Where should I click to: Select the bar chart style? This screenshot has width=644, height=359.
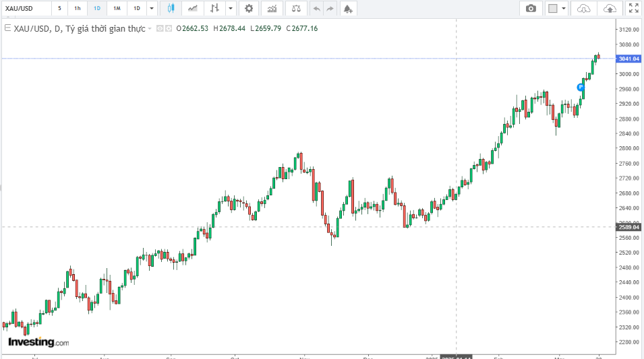[x=214, y=9]
